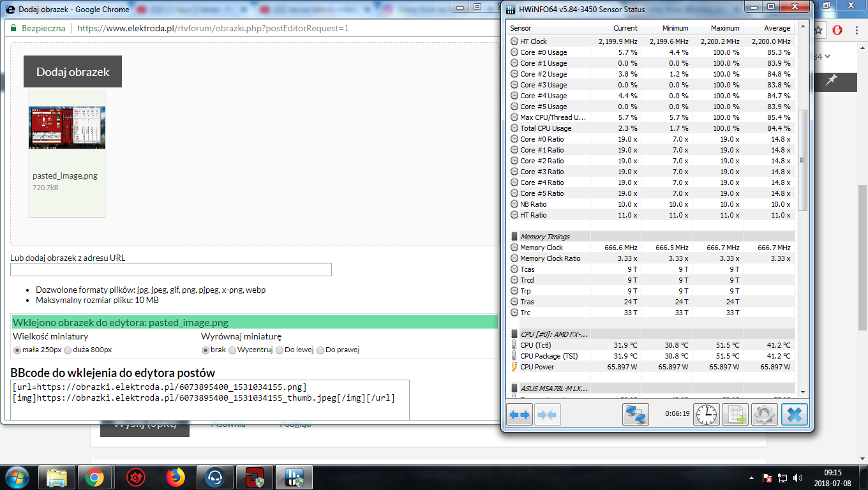Click the round icon beside Memory Clock Ratio

514,258
